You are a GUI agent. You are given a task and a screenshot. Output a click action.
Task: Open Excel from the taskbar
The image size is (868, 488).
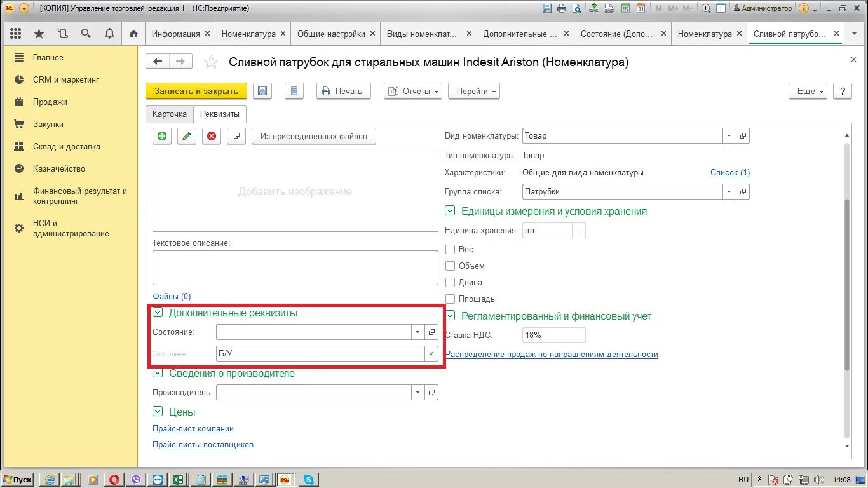point(179,480)
